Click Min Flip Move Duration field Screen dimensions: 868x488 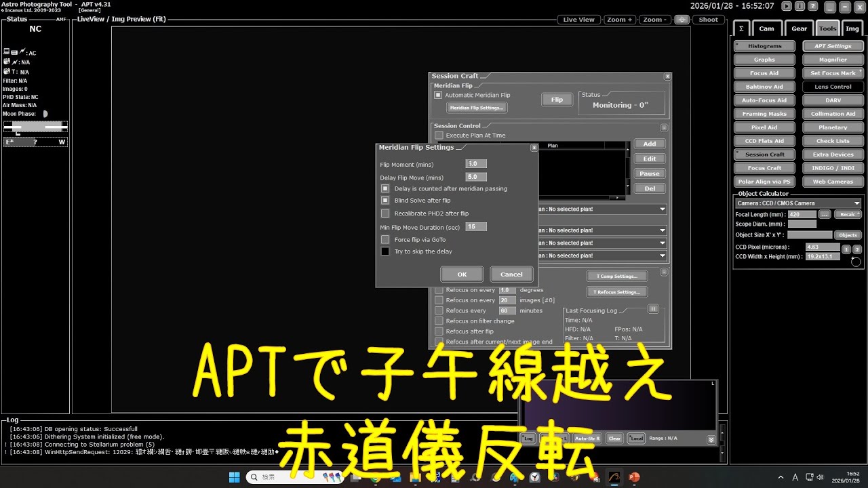[x=476, y=226]
